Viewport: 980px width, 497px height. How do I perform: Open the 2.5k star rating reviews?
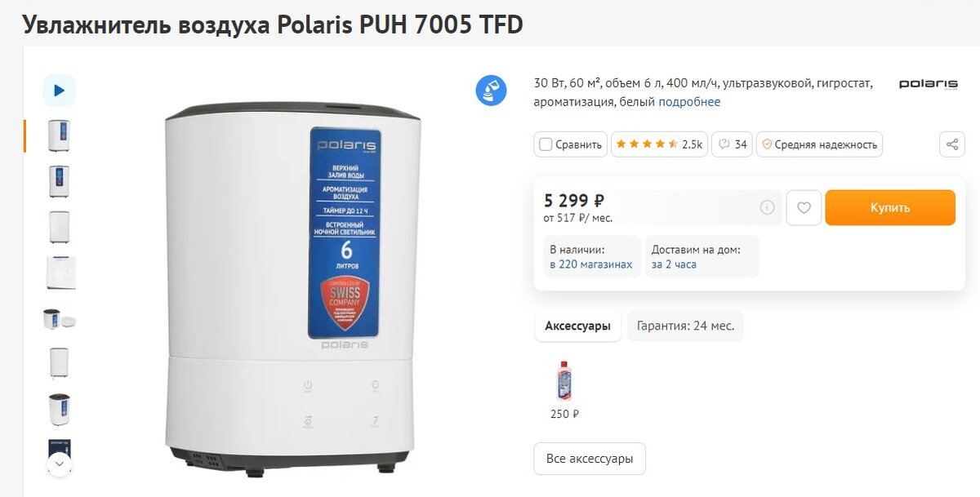tap(658, 144)
